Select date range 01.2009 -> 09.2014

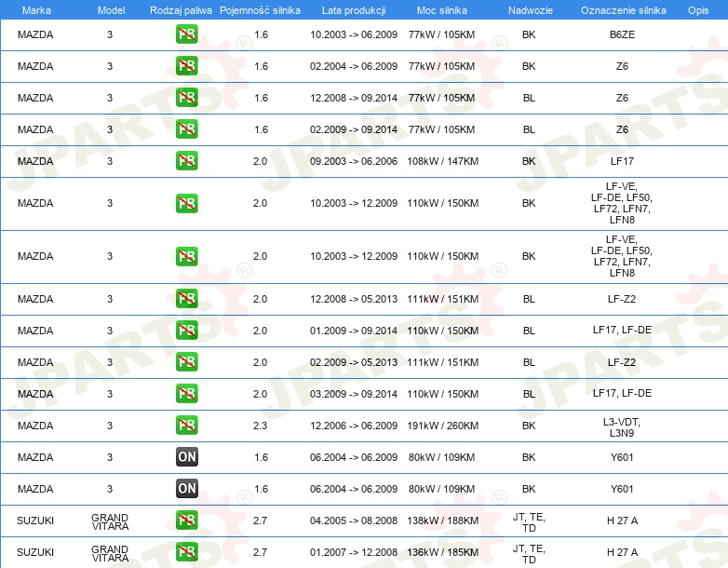(354, 331)
